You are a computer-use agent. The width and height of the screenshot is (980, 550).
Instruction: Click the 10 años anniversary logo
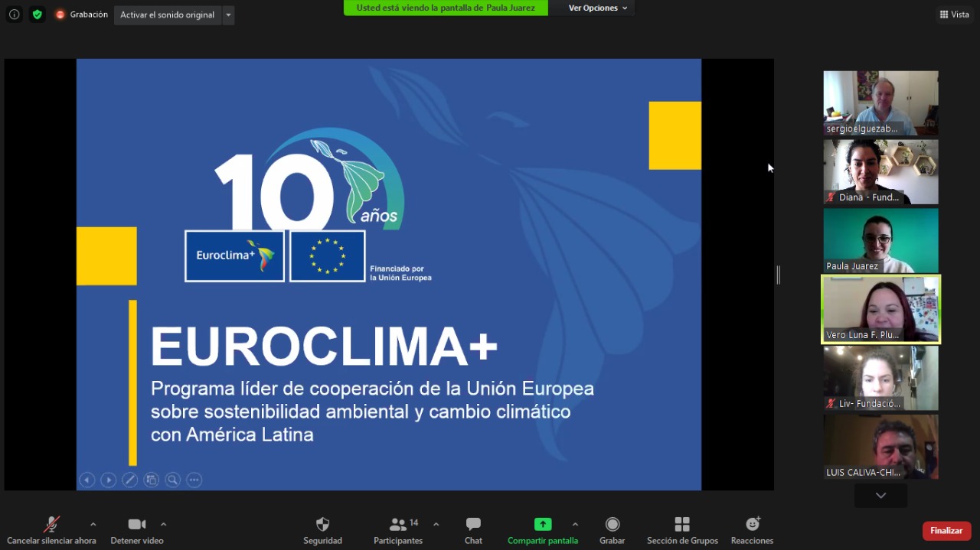(x=310, y=180)
